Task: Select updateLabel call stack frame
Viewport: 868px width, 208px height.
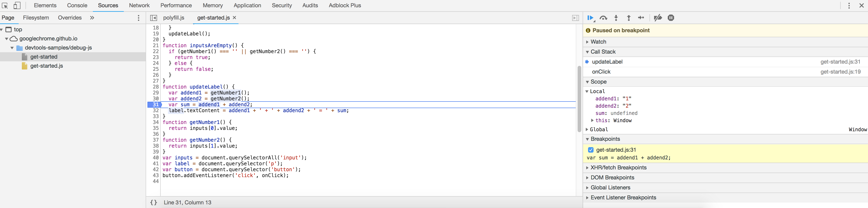Action: [607, 62]
